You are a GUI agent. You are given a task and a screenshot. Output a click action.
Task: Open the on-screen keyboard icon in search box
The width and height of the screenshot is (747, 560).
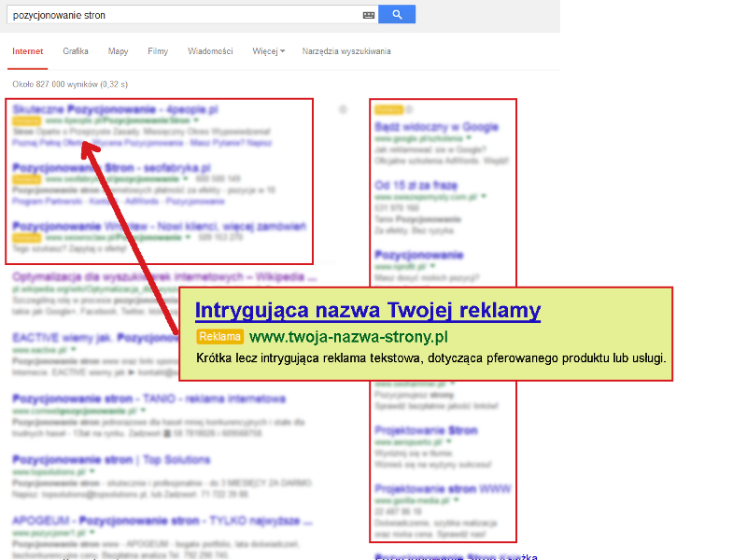tap(369, 15)
